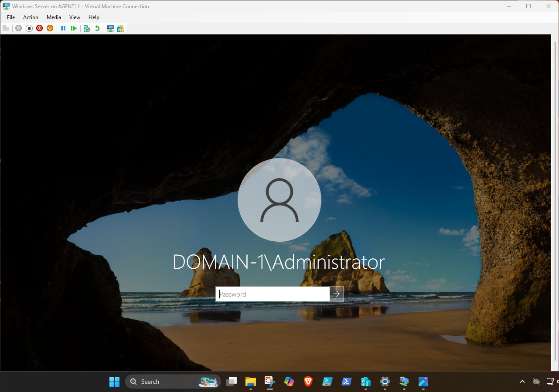The image size is (559, 392).
Task: Open Brave browser from taskbar
Action: [308, 382]
